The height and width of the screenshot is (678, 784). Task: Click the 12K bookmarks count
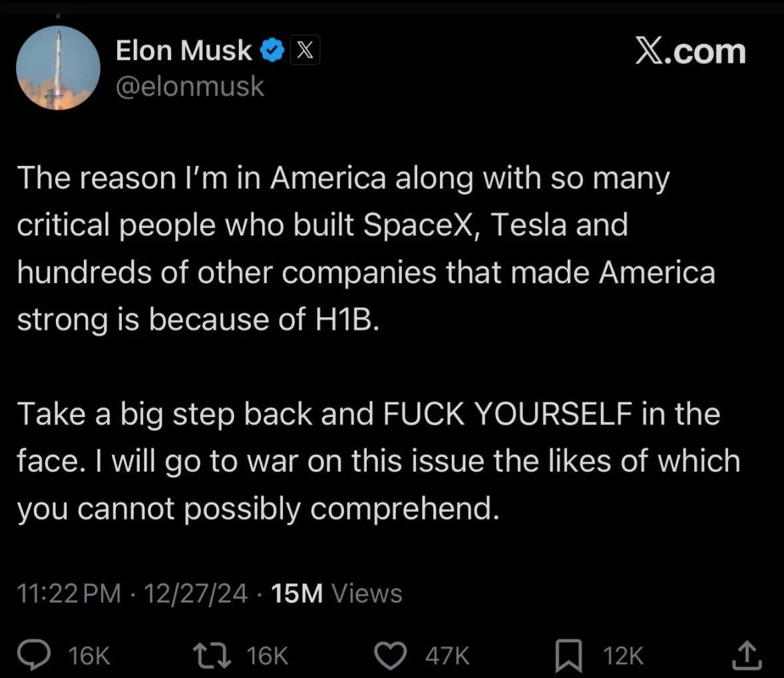(x=624, y=655)
